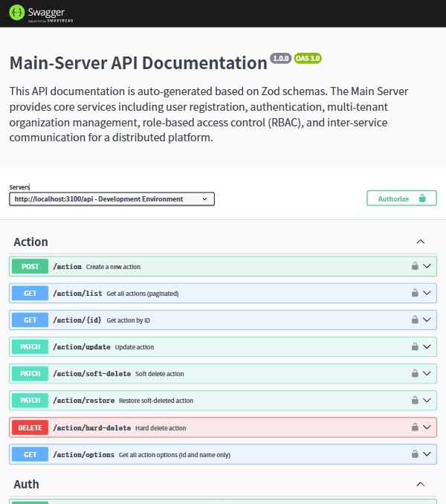Click the /action/restore path link

[83, 401]
